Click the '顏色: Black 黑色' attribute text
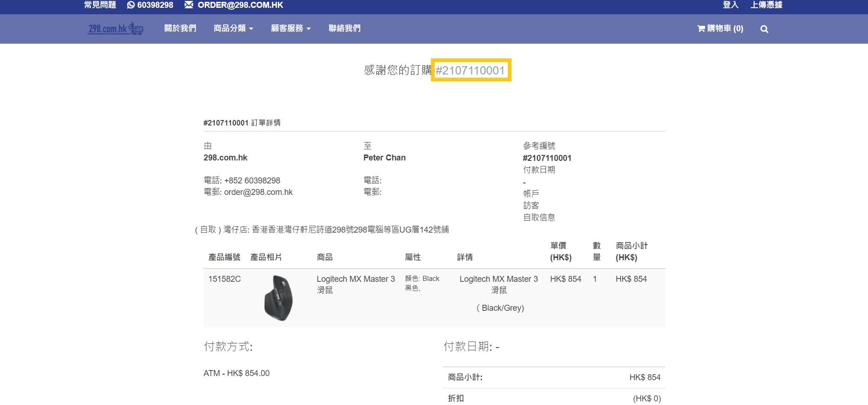The width and height of the screenshot is (868, 405). point(422,283)
